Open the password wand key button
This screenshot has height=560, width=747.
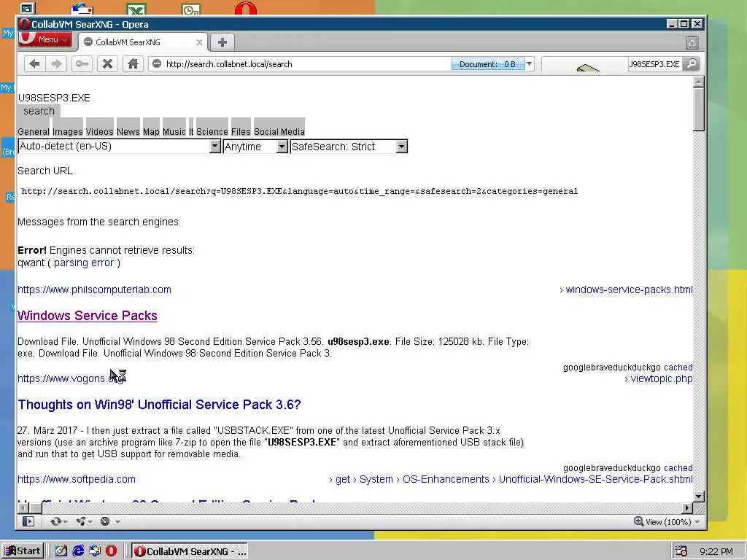[x=82, y=64]
